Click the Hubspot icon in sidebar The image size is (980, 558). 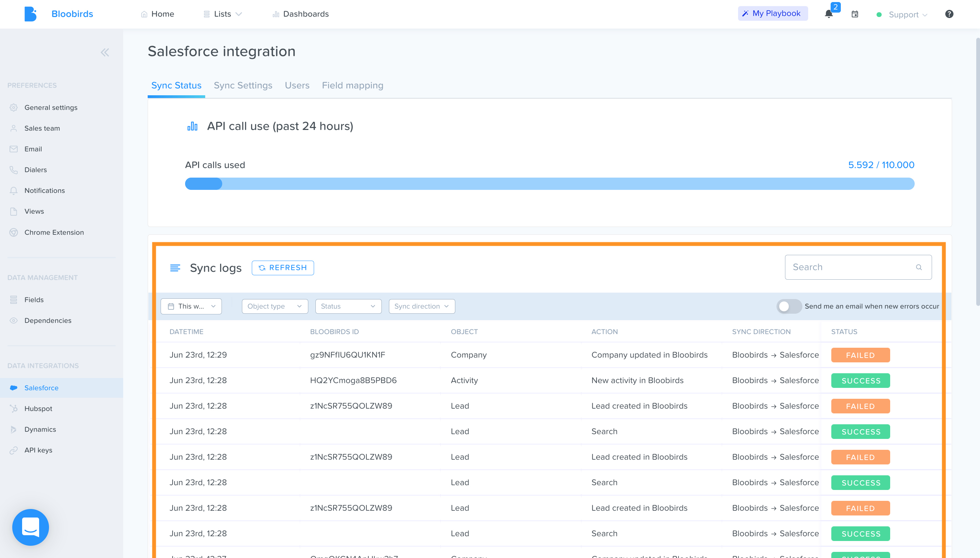tap(14, 409)
